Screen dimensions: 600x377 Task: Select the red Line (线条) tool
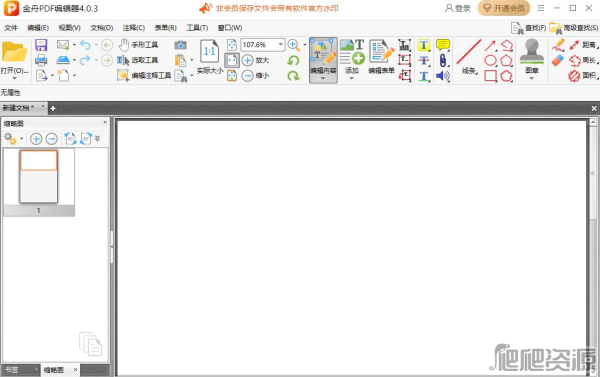(469, 56)
